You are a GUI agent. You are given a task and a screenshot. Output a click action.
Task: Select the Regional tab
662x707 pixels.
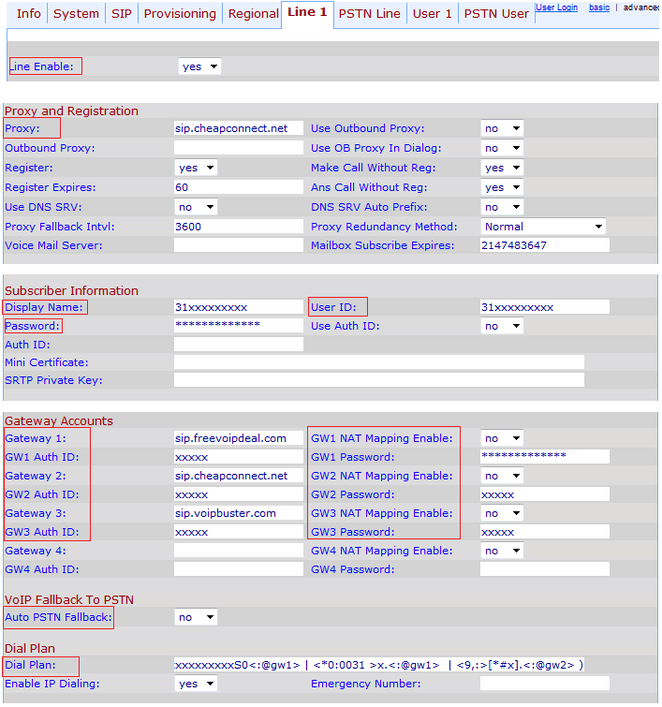click(x=253, y=14)
